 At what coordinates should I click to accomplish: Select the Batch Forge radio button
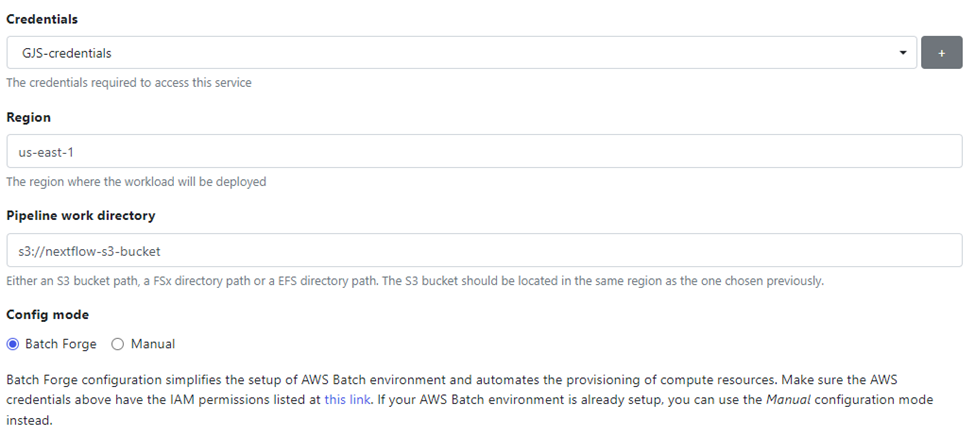click(x=13, y=344)
